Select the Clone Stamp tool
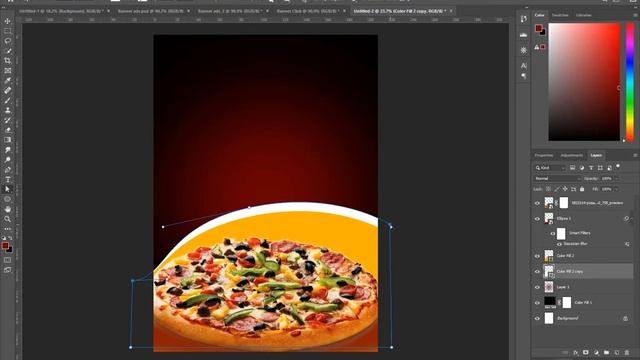The width and height of the screenshot is (640, 360). pyautogui.click(x=7, y=110)
